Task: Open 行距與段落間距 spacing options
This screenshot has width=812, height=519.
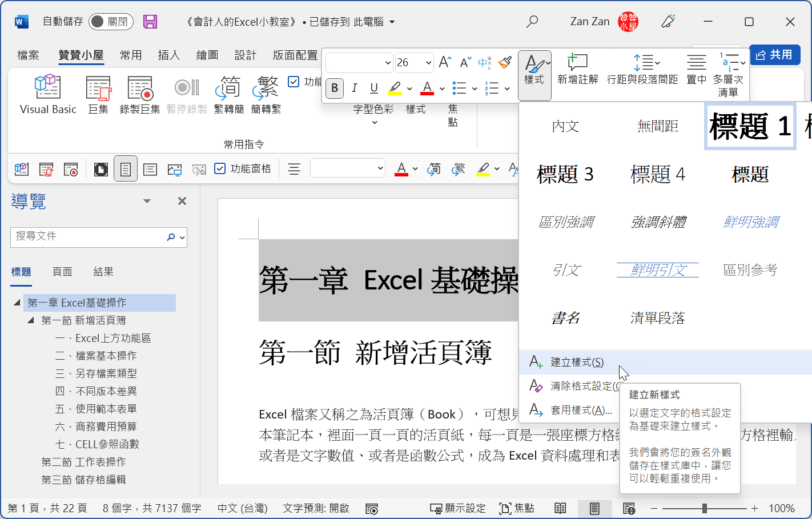Action: point(642,69)
